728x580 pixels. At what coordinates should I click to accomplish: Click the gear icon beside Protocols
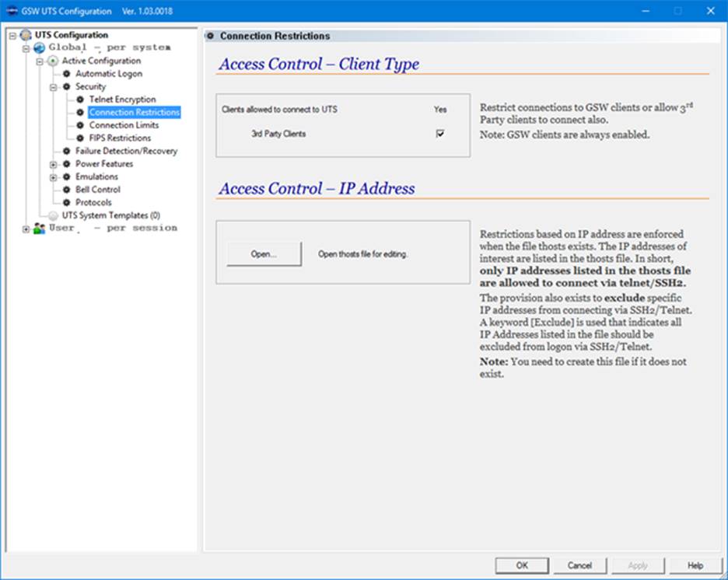(66, 202)
